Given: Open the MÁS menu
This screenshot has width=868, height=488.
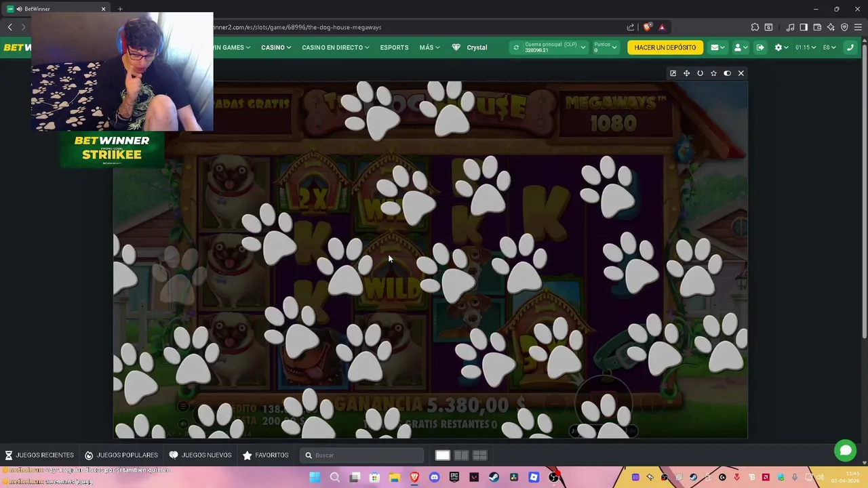Looking at the screenshot, I should (429, 47).
